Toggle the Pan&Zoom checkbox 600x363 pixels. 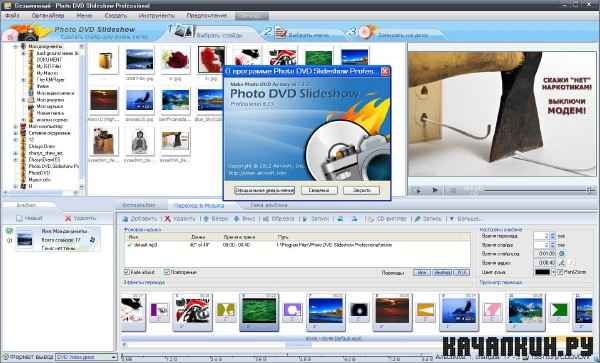560,272
